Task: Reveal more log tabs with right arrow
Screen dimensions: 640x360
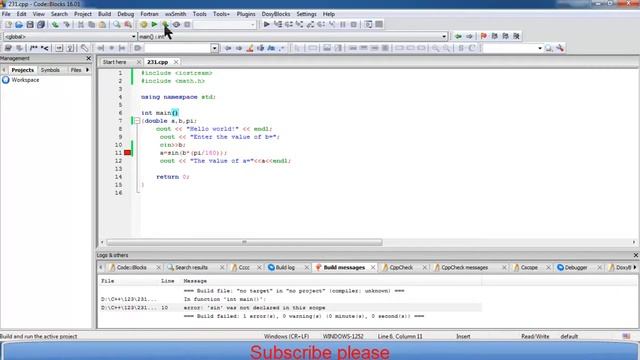Action: 635,267
